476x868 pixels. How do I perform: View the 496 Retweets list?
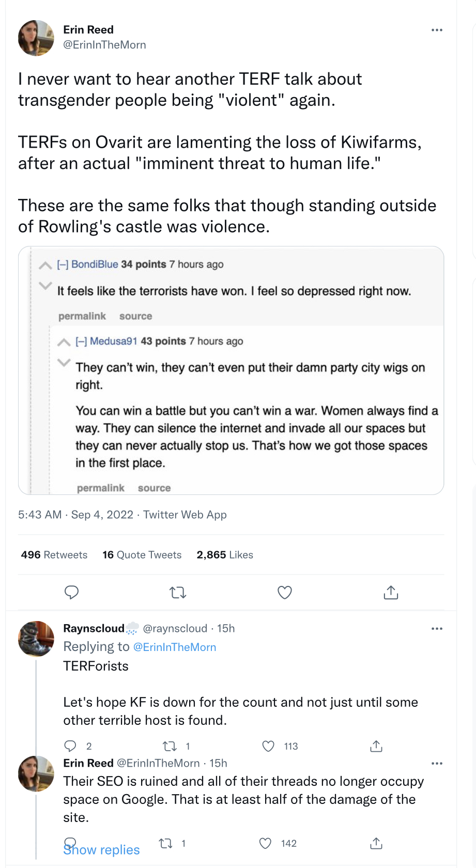(54, 555)
